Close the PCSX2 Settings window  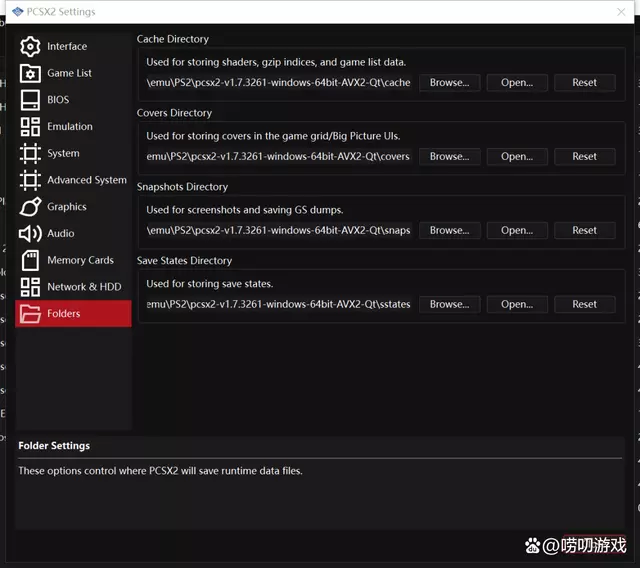(621, 12)
